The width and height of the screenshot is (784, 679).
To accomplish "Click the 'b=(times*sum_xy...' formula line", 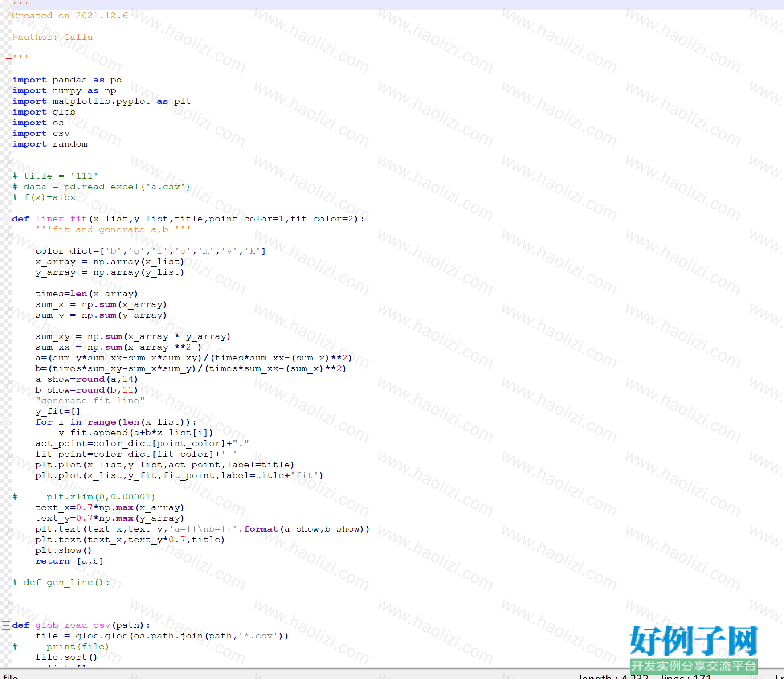I will click(191, 368).
